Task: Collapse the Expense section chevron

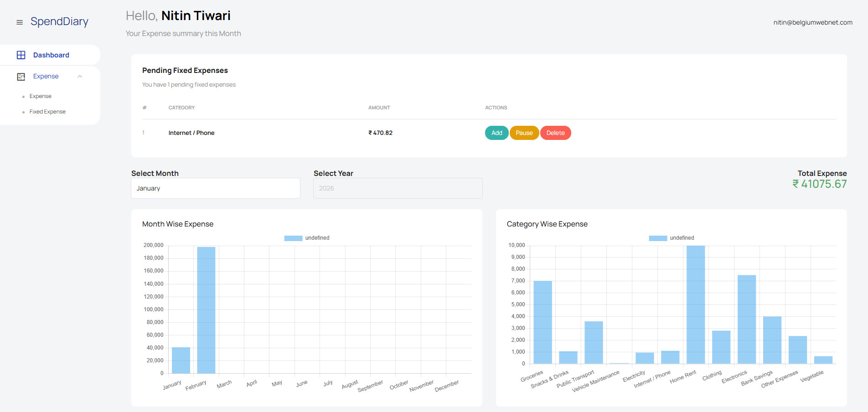Action: [80, 76]
